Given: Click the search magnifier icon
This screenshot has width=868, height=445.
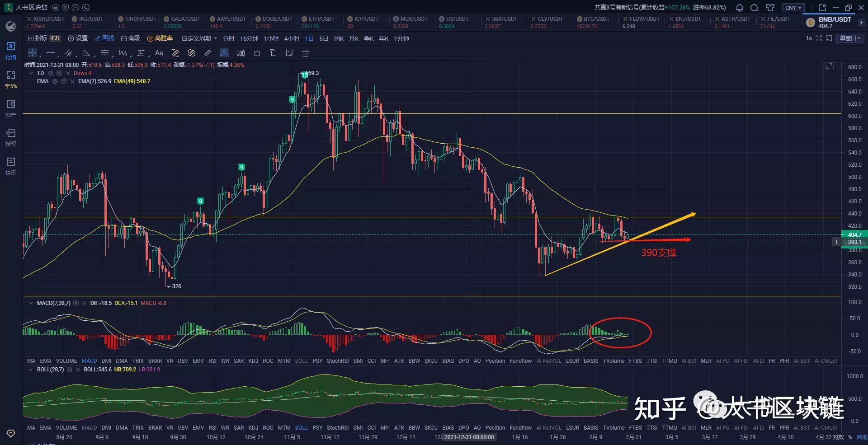Looking at the screenshot, I should [755, 8].
